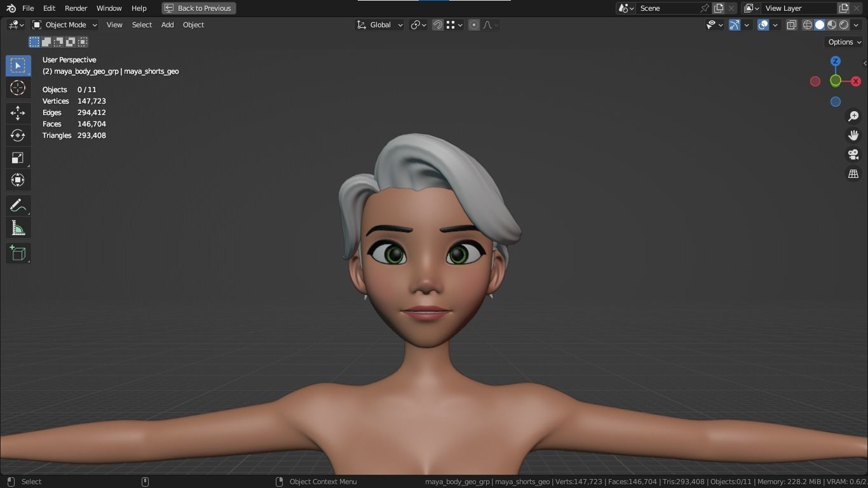Toggle camera view icon
Image resolution: width=868 pixels, height=488 pixels.
tap(853, 154)
